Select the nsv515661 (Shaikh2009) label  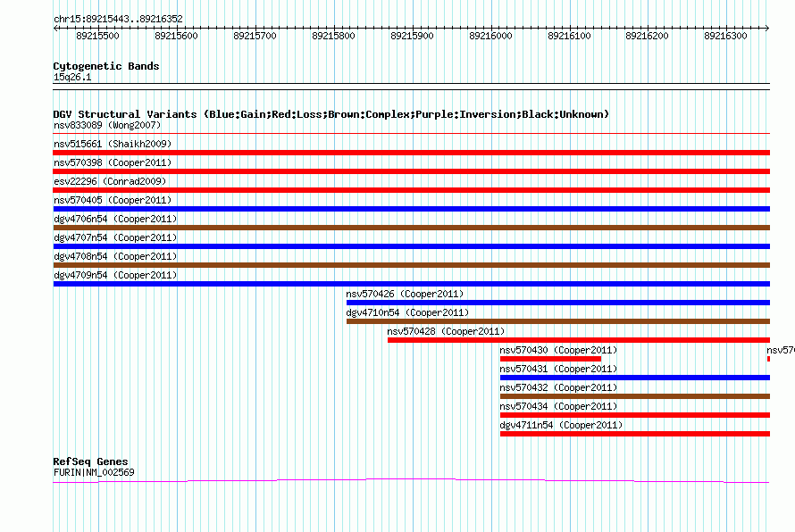pos(113,144)
